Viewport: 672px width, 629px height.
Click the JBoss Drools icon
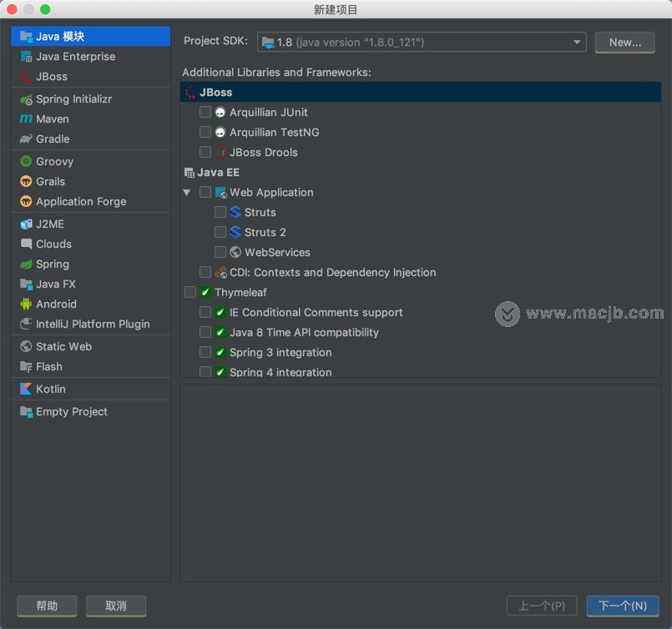pyautogui.click(x=221, y=153)
